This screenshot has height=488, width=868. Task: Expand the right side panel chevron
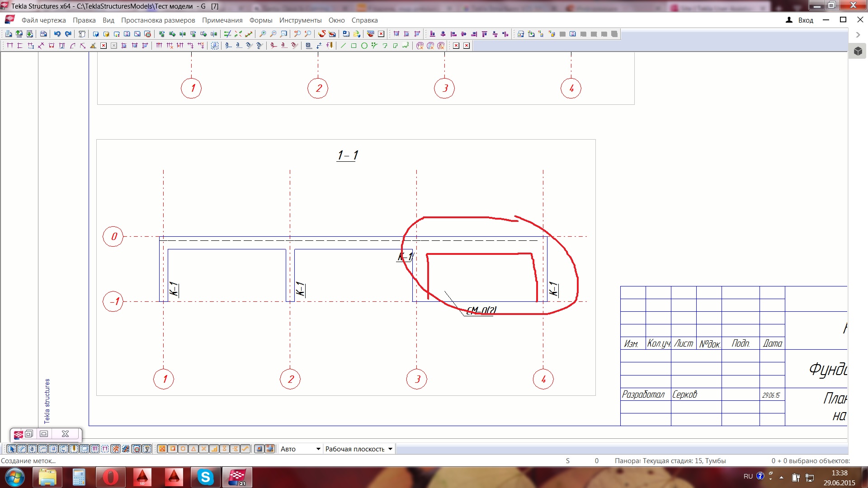coord(858,35)
